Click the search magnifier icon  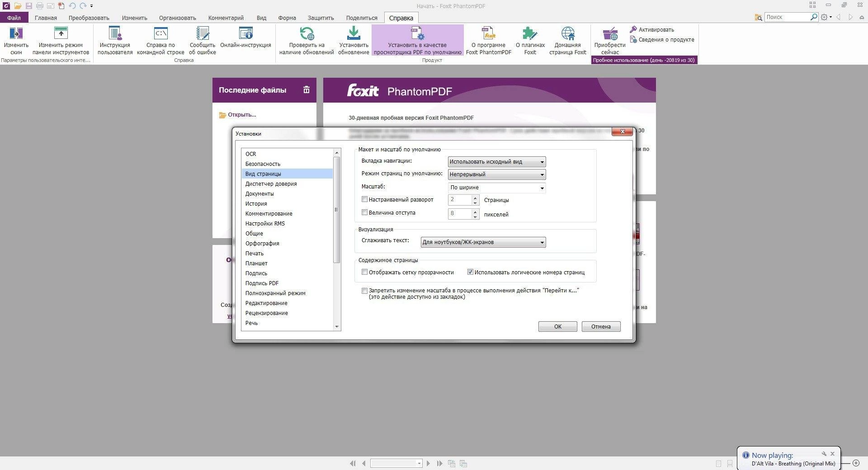tap(814, 17)
